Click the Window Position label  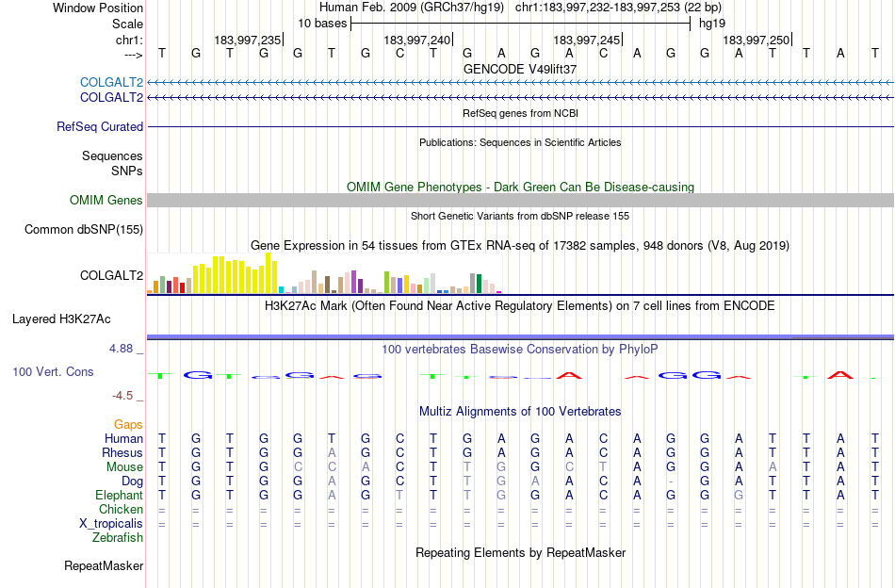click(98, 8)
